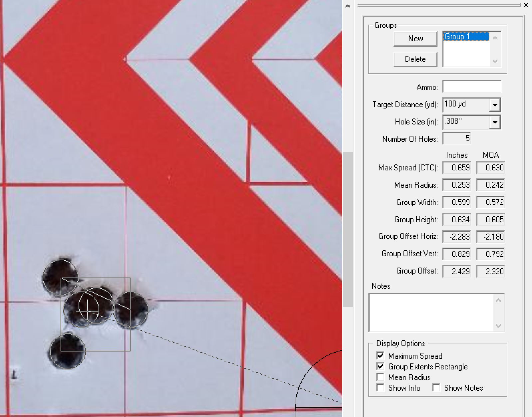Enable the Mean Radius display checkbox

[x=380, y=377]
